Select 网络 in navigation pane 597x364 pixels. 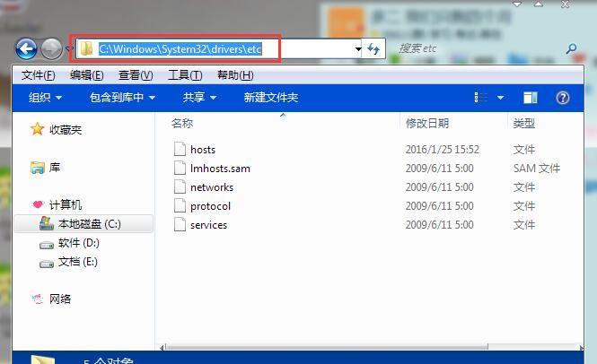(60, 299)
